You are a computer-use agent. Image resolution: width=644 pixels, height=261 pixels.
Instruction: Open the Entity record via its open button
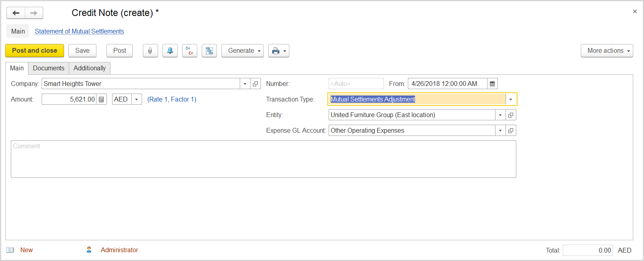(511, 115)
